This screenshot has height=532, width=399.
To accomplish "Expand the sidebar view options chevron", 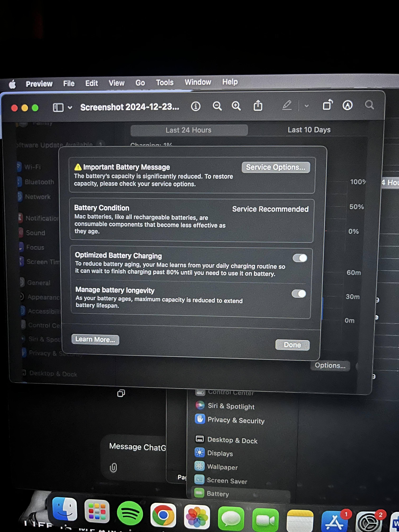I will click(x=70, y=108).
